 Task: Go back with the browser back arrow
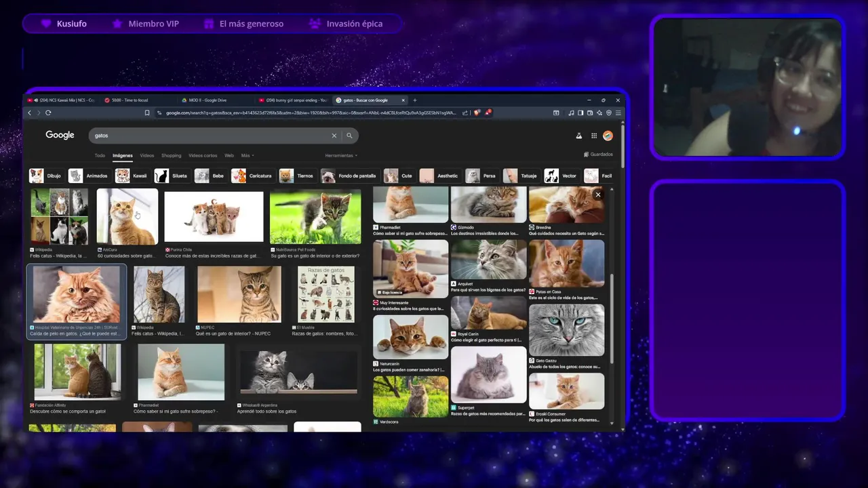click(x=29, y=113)
